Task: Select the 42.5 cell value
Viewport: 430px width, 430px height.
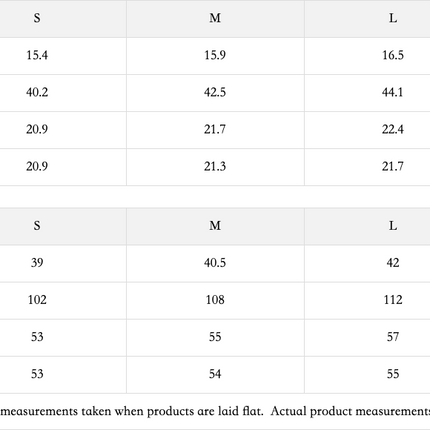Action: (x=215, y=92)
